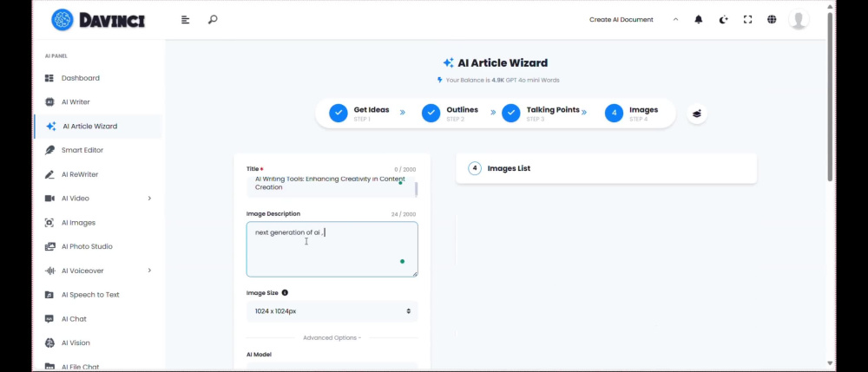The width and height of the screenshot is (868, 372).
Task: Click the AI Video camera icon
Action: pos(49,199)
